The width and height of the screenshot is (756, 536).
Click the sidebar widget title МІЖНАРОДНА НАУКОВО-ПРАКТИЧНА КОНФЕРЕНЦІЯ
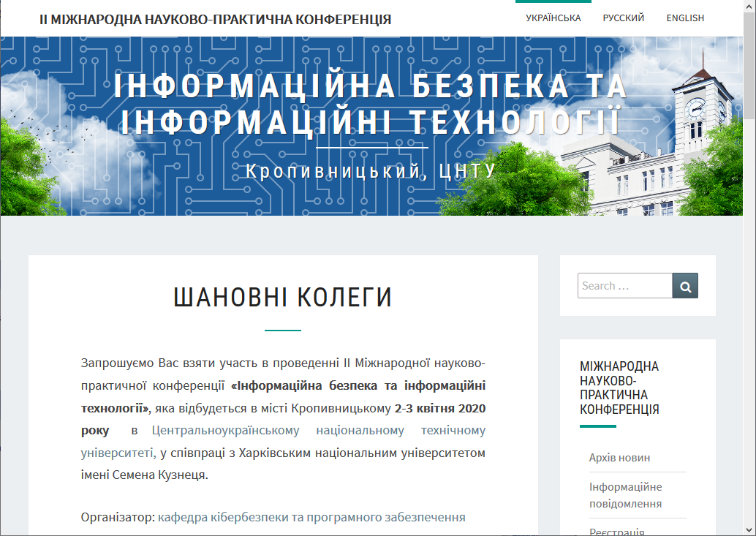pos(619,388)
